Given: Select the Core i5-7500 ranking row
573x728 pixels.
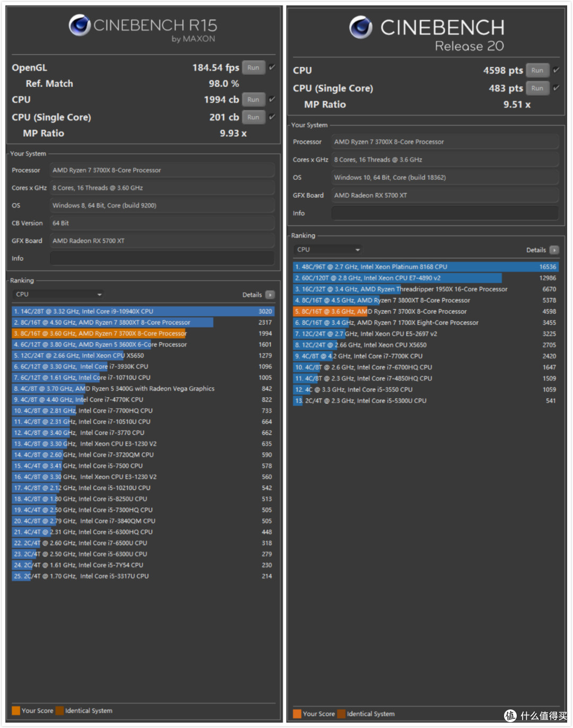Looking at the screenshot, I should 143,466.
